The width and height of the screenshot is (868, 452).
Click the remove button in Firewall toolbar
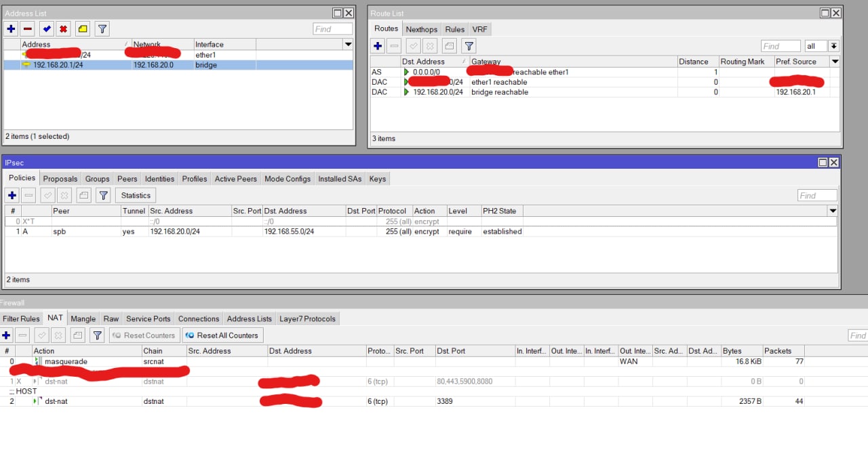(x=23, y=335)
